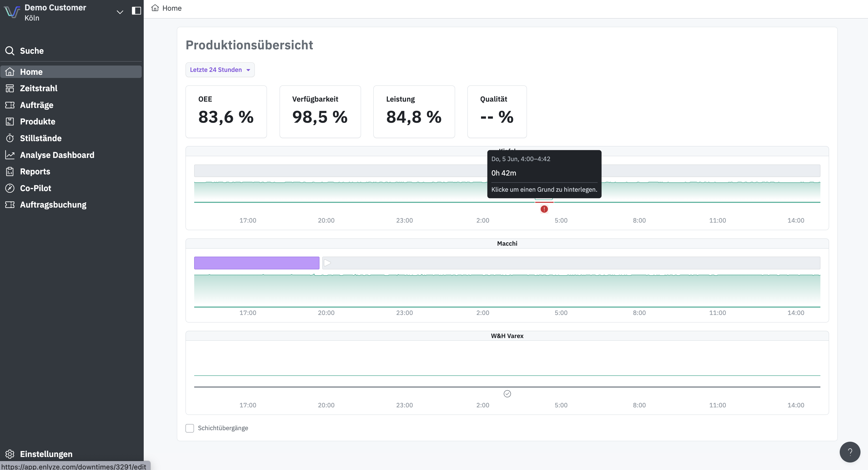Click the Co-Pilot compass icon
This screenshot has height=470, width=868.
(x=10, y=188)
